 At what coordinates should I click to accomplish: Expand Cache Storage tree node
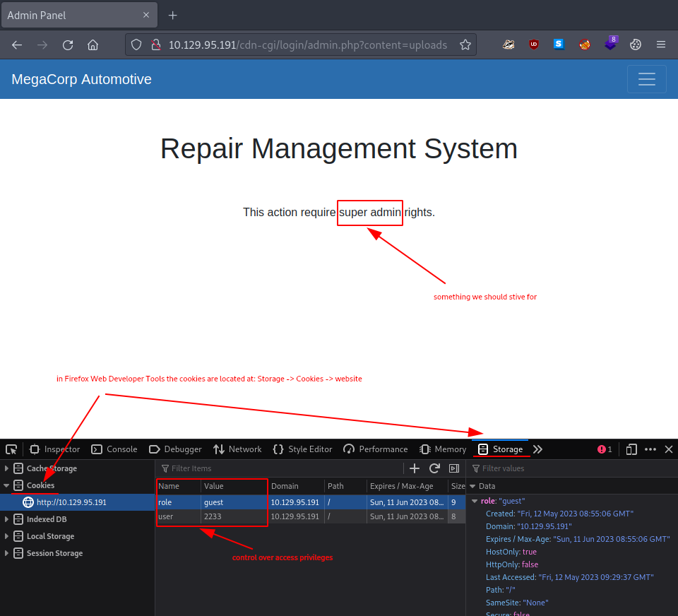coord(7,468)
